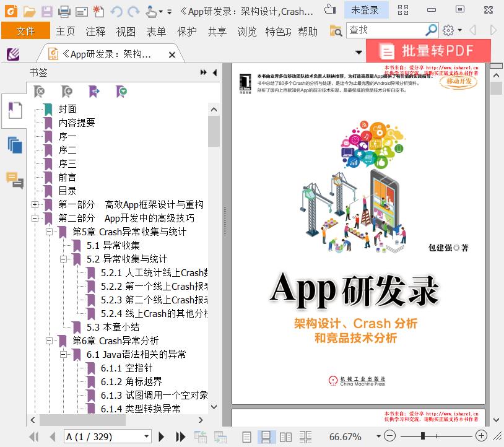Screen dimensions: 504x447
Task: Open the 帮助 tab
Action: point(308,31)
